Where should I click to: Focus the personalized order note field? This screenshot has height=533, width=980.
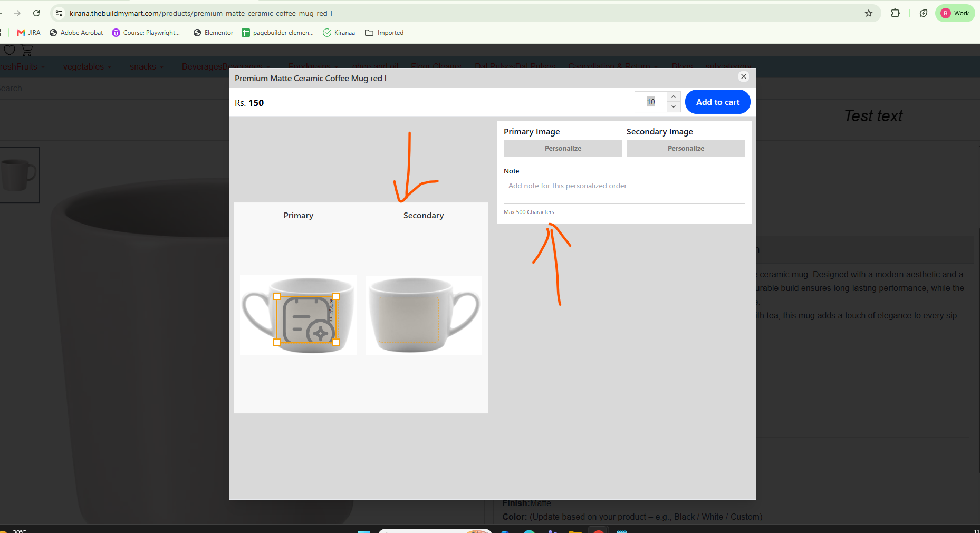click(624, 191)
